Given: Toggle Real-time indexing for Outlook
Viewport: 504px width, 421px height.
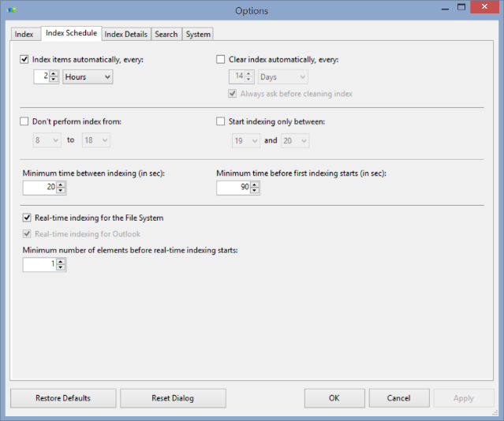Looking at the screenshot, I should (27, 234).
